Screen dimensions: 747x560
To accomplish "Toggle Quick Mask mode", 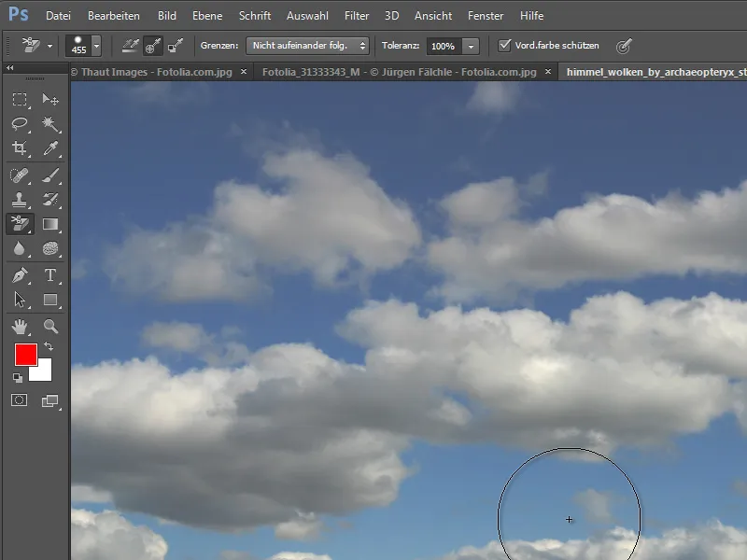I will pos(20,400).
